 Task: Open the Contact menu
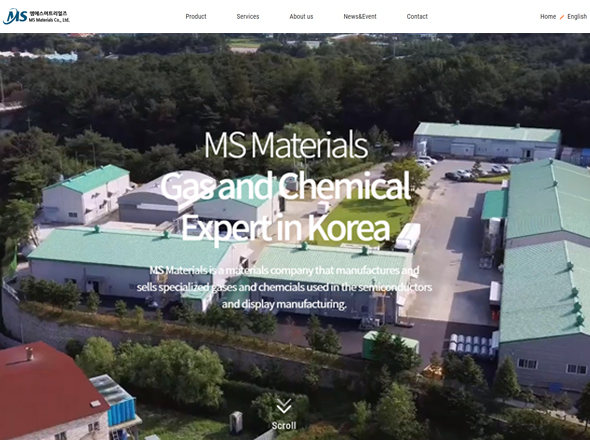[x=417, y=17]
